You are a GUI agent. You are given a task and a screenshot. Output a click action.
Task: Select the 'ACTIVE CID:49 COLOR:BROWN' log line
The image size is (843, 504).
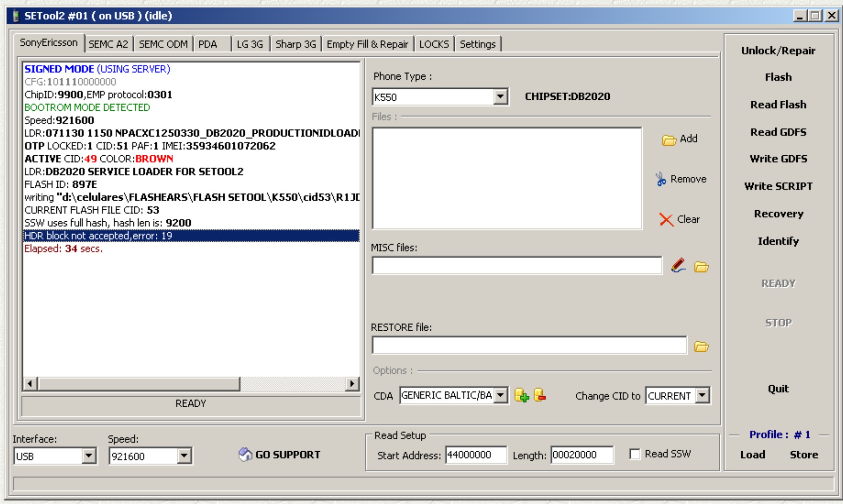(x=99, y=159)
